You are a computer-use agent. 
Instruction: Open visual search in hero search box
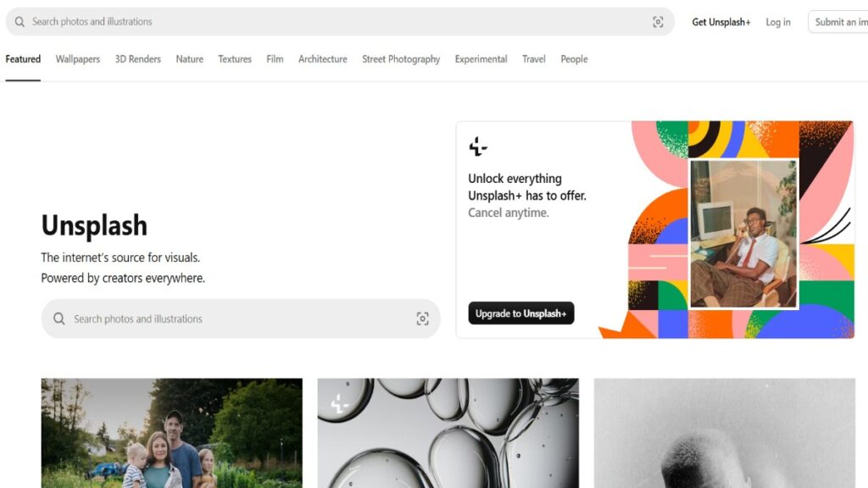click(x=422, y=319)
